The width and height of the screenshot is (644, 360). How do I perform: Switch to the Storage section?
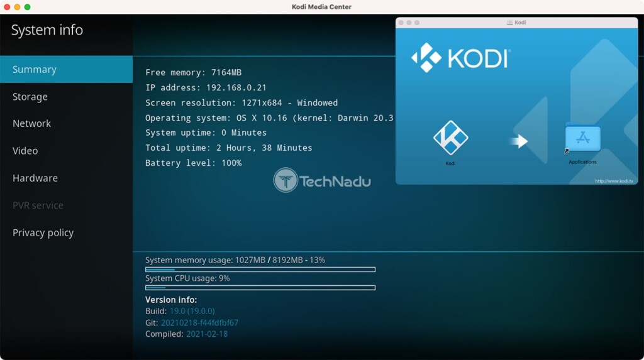click(x=66, y=97)
